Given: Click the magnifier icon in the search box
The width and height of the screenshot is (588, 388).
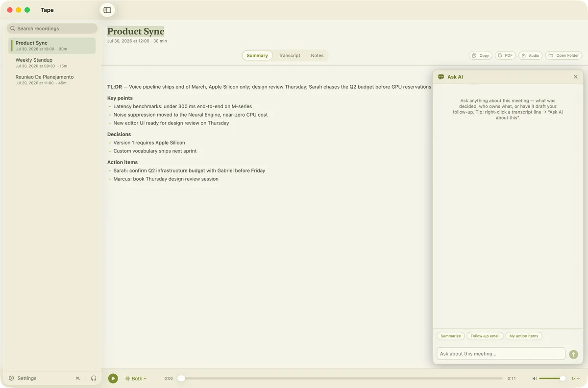Looking at the screenshot, I should (13, 28).
